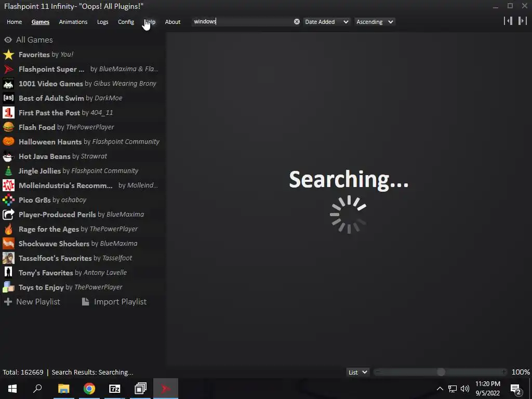
Task: Open taskbar search magnifier
Action: [37, 389]
